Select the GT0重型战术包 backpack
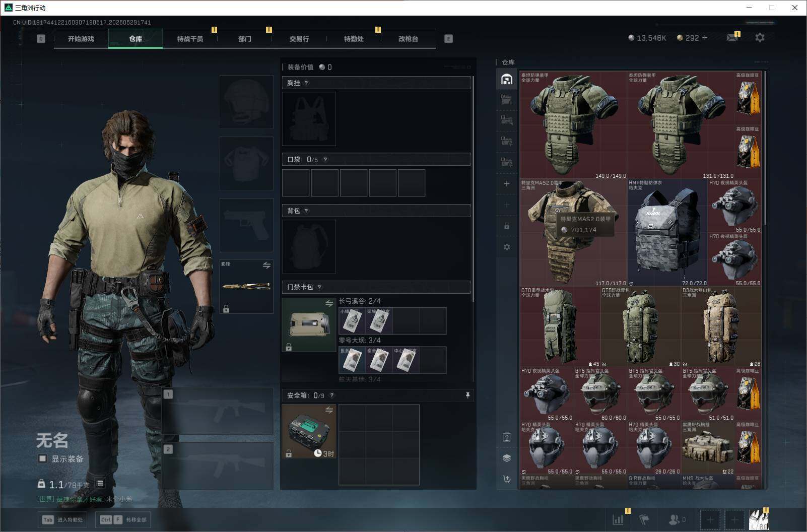Screen dimensions: 807x532 point(560,327)
